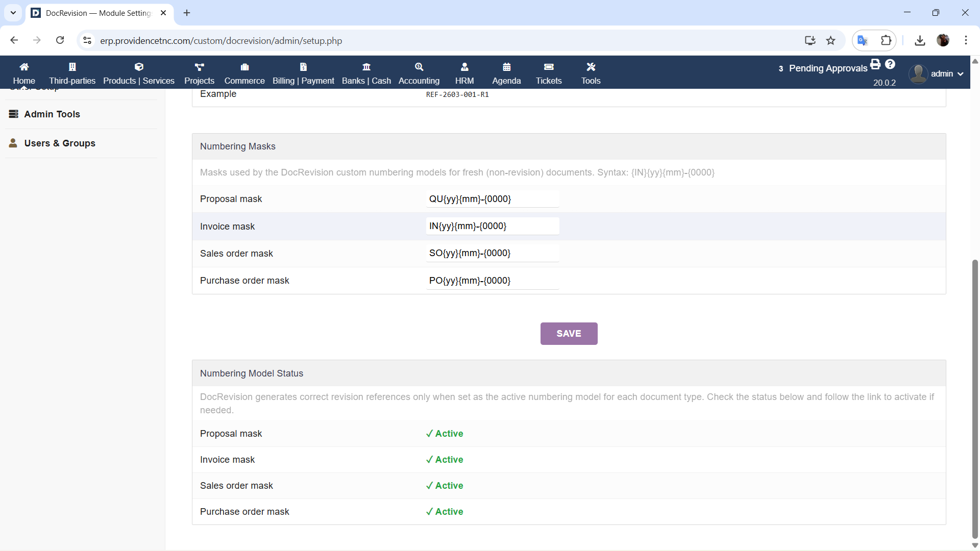Open Users & Groups in sidebar
The width and height of the screenshot is (980, 551).
(60, 143)
